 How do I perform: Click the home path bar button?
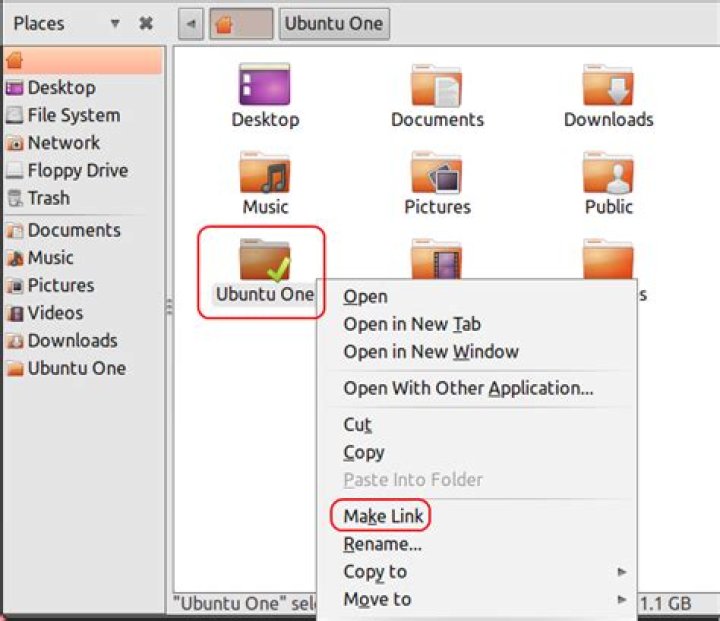(241, 23)
